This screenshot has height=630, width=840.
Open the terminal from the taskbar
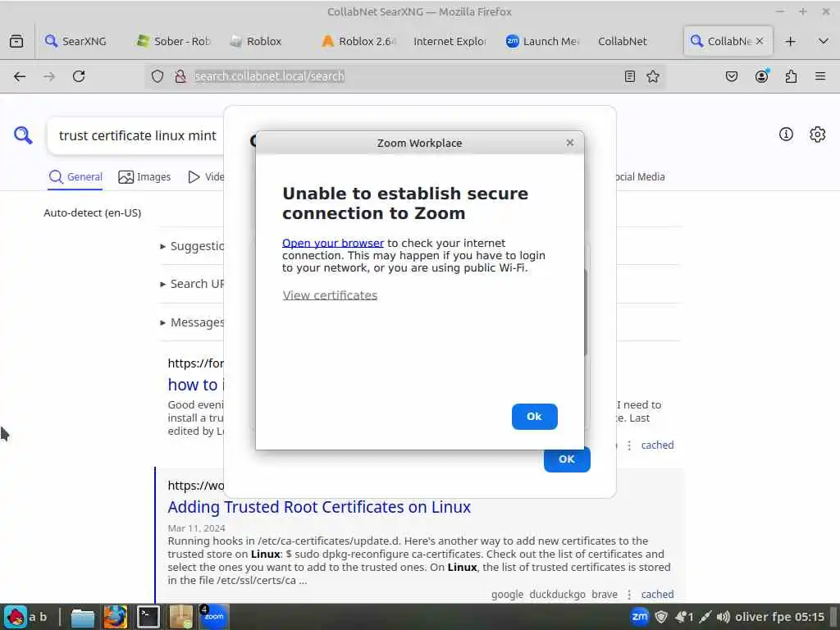tap(148, 617)
